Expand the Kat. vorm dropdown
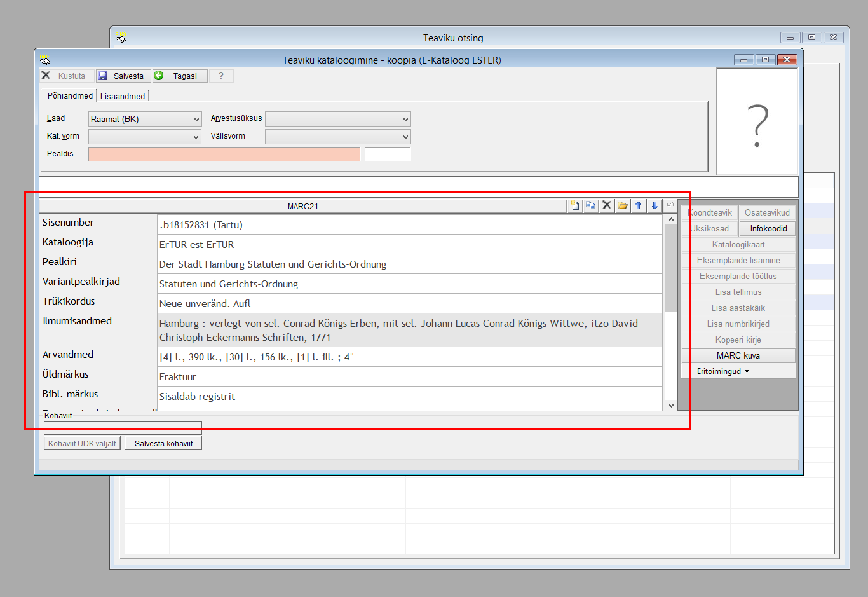The width and height of the screenshot is (868, 597). 145,137
